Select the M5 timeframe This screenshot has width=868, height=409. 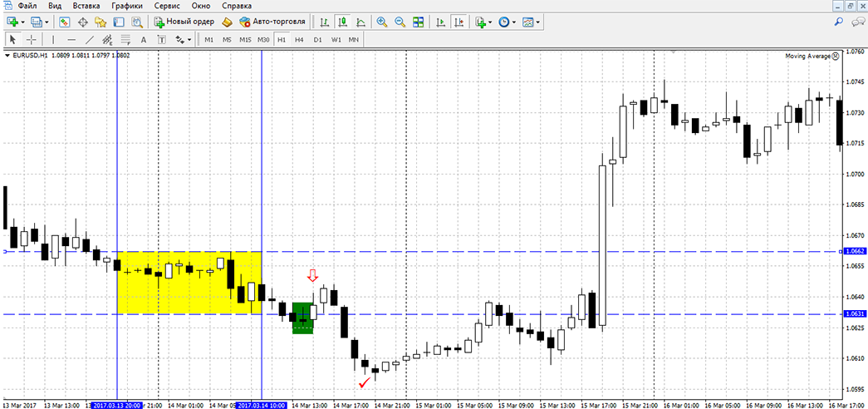[x=227, y=39]
